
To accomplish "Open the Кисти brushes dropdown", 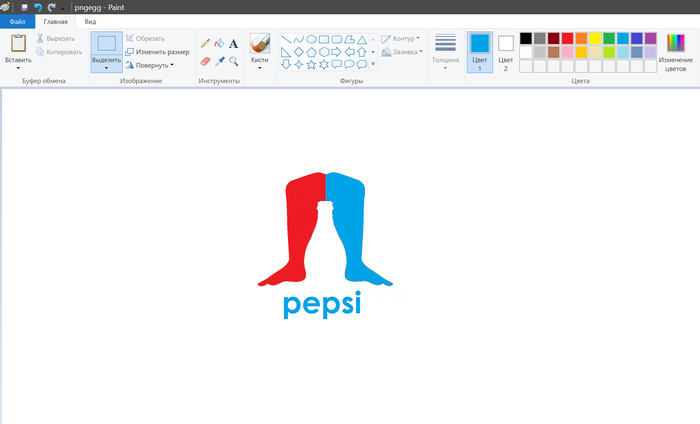I will pyautogui.click(x=259, y=51).
